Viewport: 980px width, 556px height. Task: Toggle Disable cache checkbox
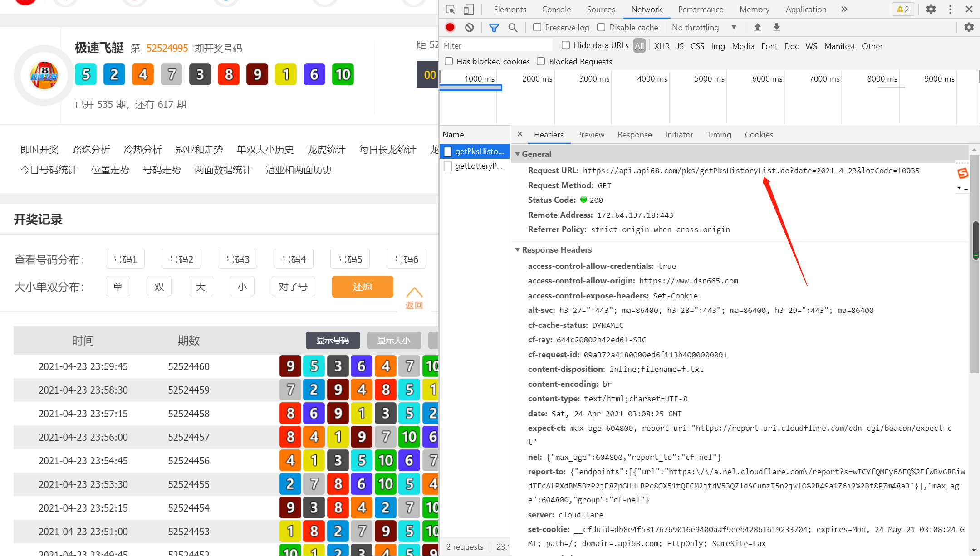click(x=601, y=27)
